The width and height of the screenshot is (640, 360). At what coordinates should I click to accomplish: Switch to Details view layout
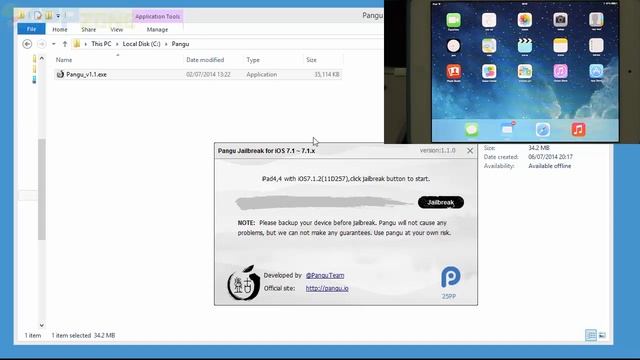coord(591,335)
